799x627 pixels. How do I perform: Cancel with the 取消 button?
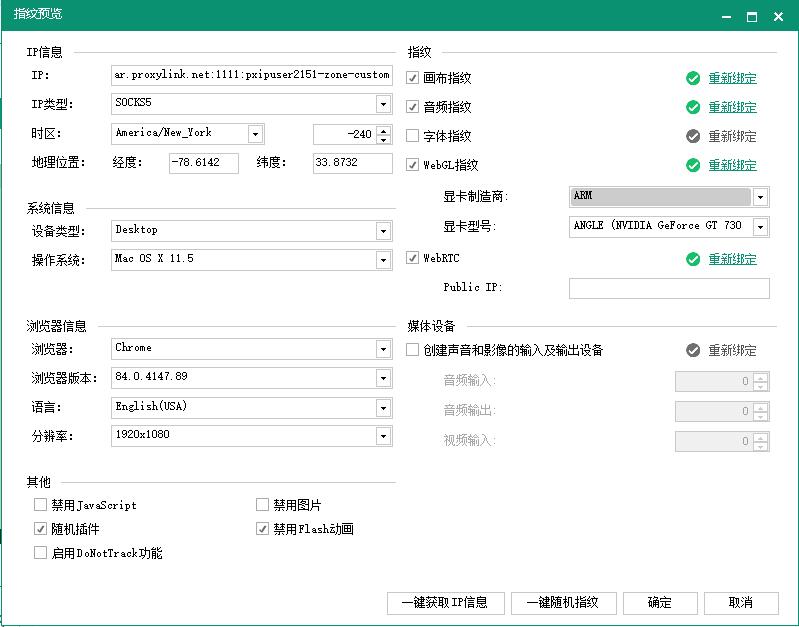(x=741, y=603)
